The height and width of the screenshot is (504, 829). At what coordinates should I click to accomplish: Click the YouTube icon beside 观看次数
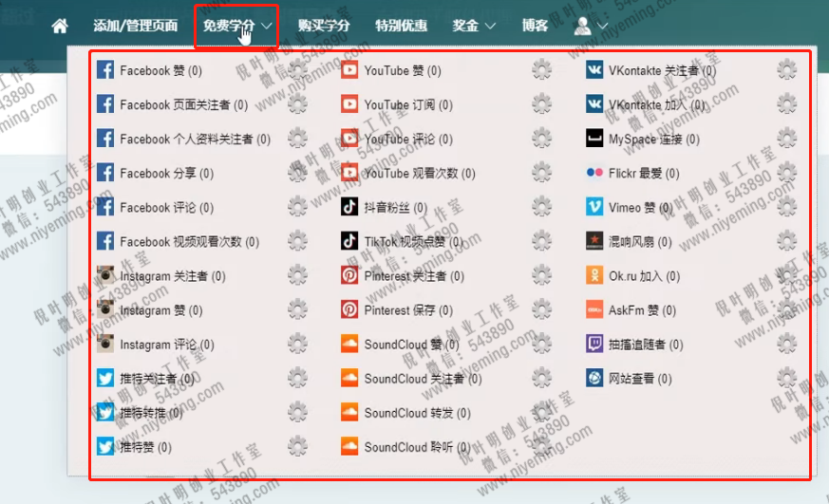point(349,173)
